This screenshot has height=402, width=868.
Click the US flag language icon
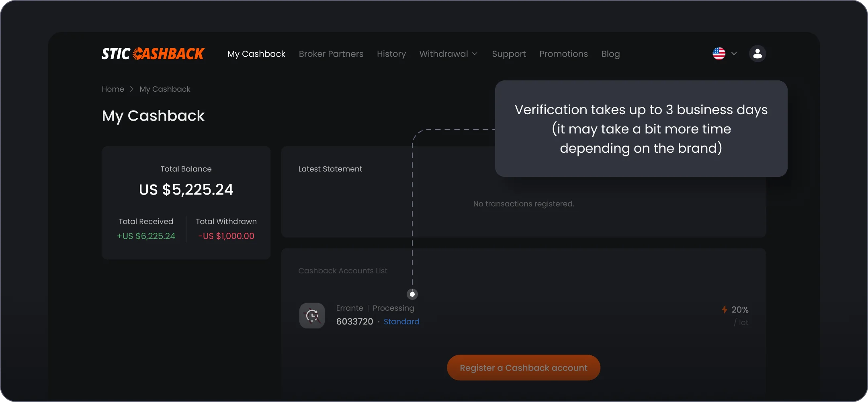[x=719, y=53]
